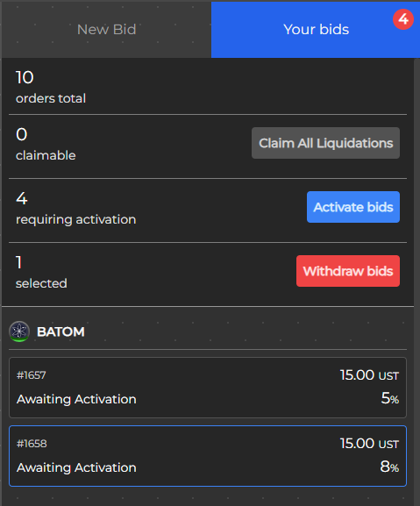This screenshot has width=420, height=506.
Task: Click the 15.00 UST amount on bid #1658
Action: [369, 444]
